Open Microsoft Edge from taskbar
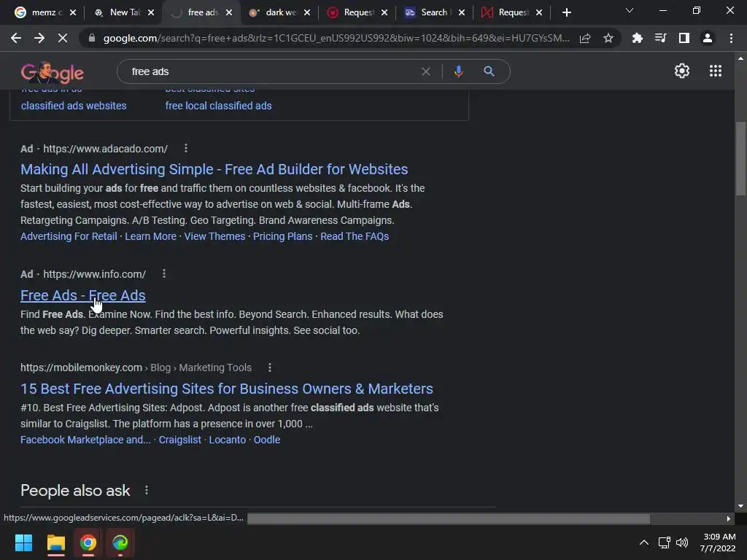Viewport: 747px width, 560px height. tap(120, 542)
